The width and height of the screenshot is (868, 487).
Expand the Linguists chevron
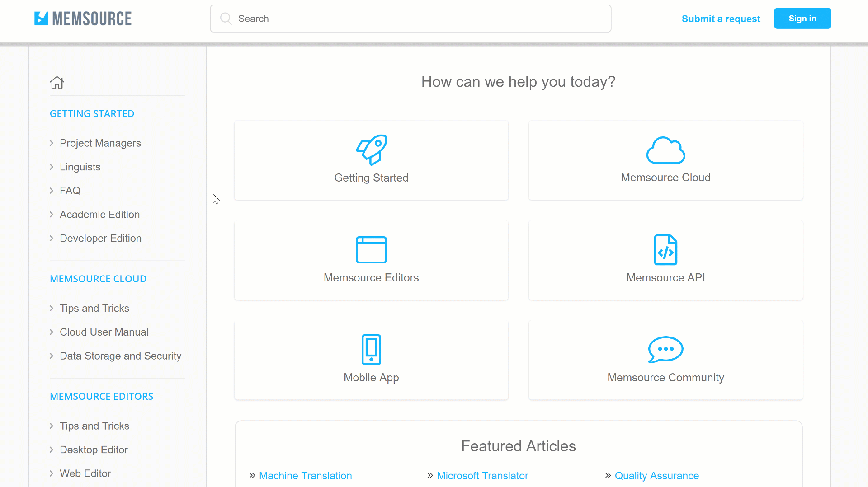coord(52,167)
